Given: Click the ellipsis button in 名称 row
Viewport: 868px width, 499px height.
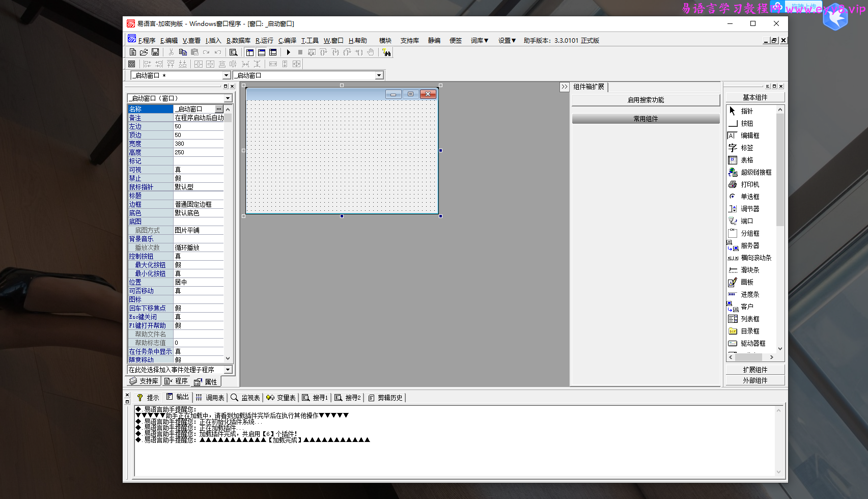Looking at the screenshot, I should coord(219,109).
